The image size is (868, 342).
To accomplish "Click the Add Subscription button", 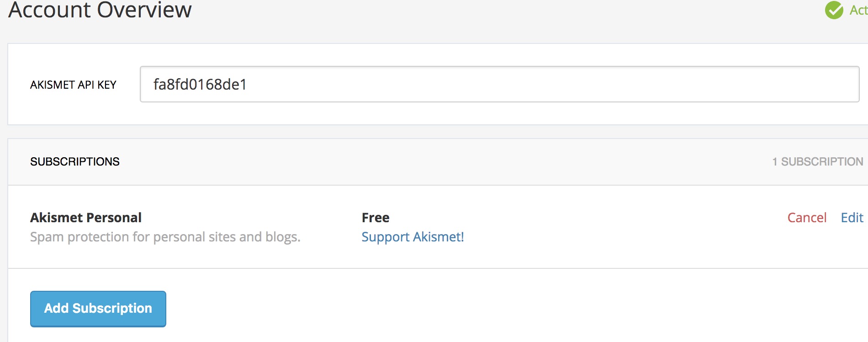I will click(98, 309).
